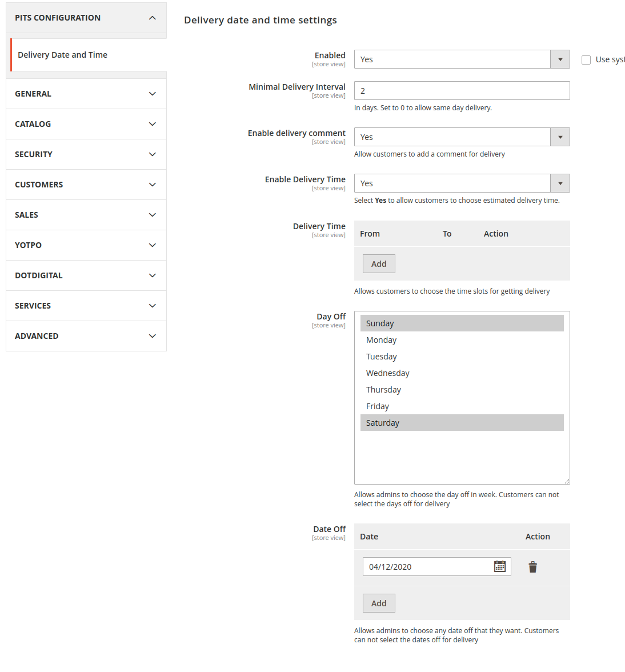The width and height of the screenshot is (625, 672).
Task: Click Add in the Date Off table
Action: [x=379, y=603]
